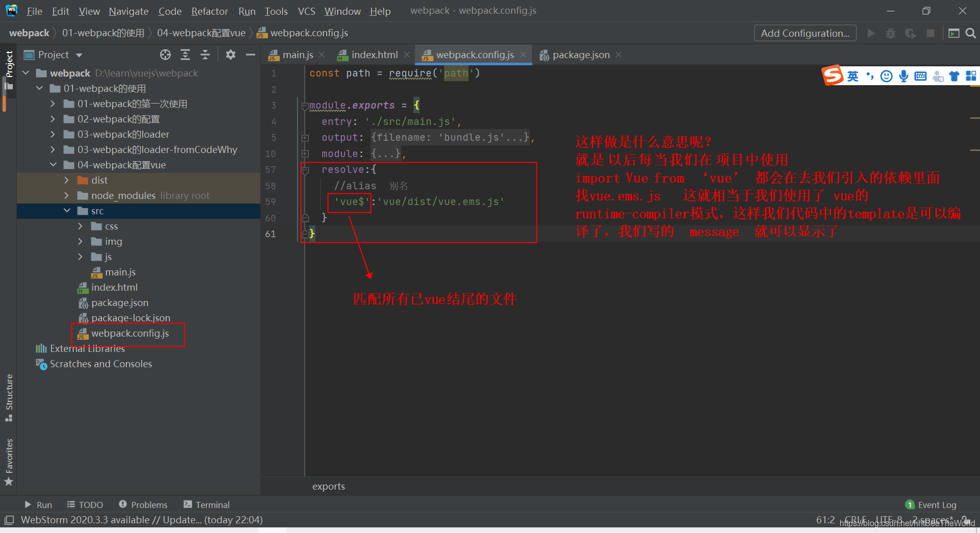Open the Event Log
This screenshot has height=533, width=980.
tap(930, 504)
